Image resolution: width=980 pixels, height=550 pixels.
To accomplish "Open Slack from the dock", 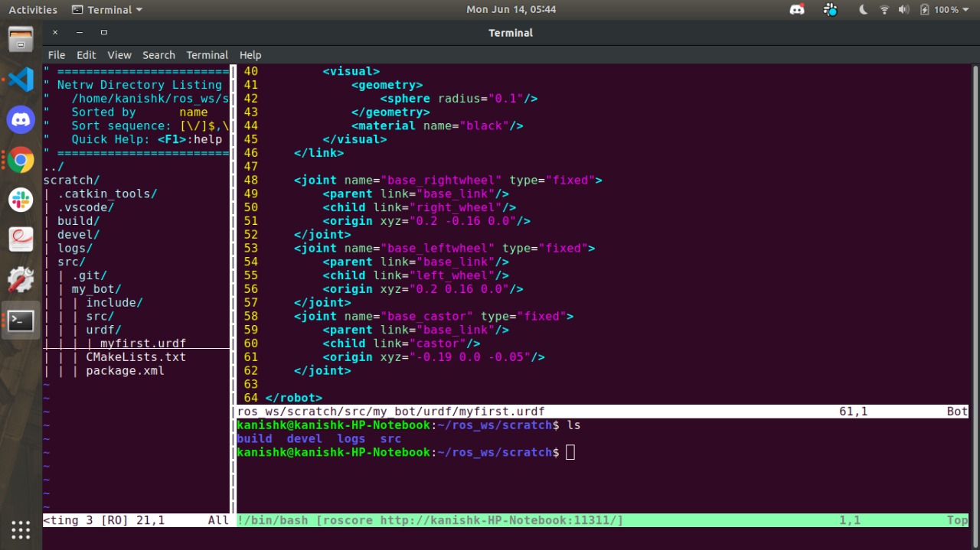I will pyautogui.click(x=21, y=200).
